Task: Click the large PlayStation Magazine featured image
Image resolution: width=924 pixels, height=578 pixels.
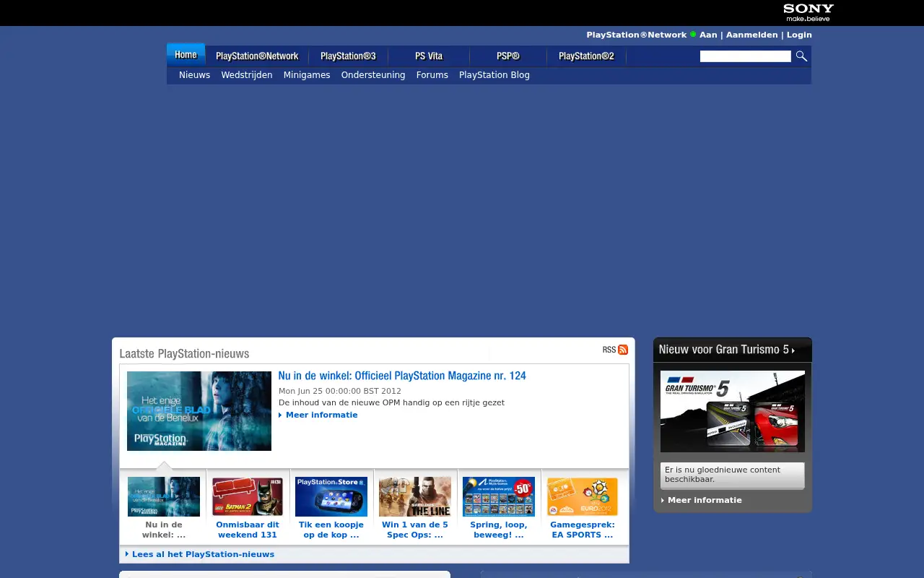Action: [199, 411]
